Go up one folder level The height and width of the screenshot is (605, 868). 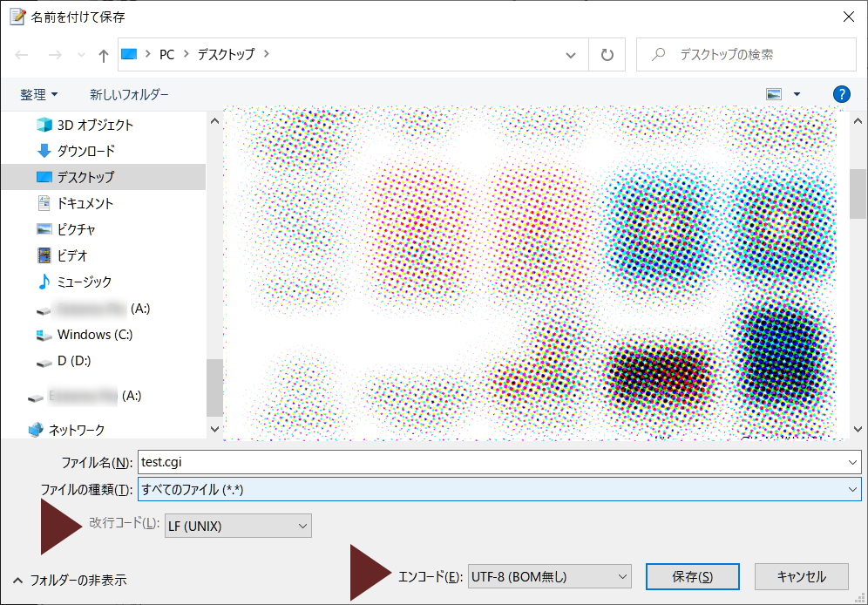[104, 55]
